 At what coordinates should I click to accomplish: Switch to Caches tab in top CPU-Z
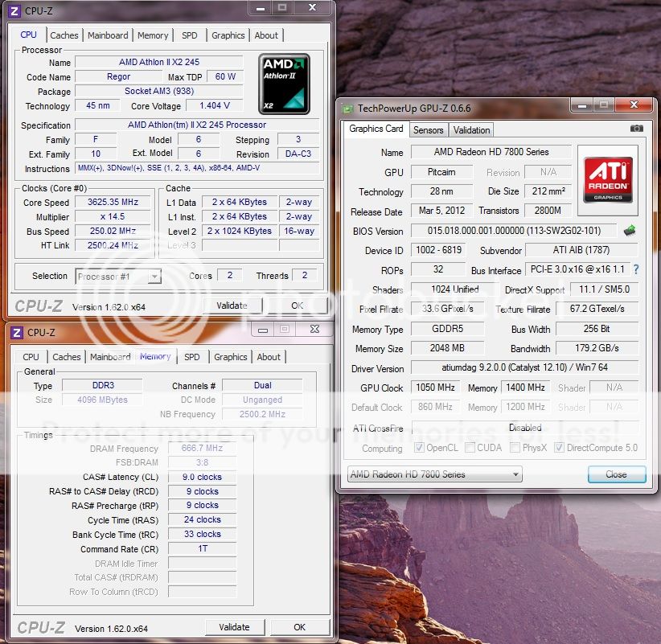click(x=64, y=35)
